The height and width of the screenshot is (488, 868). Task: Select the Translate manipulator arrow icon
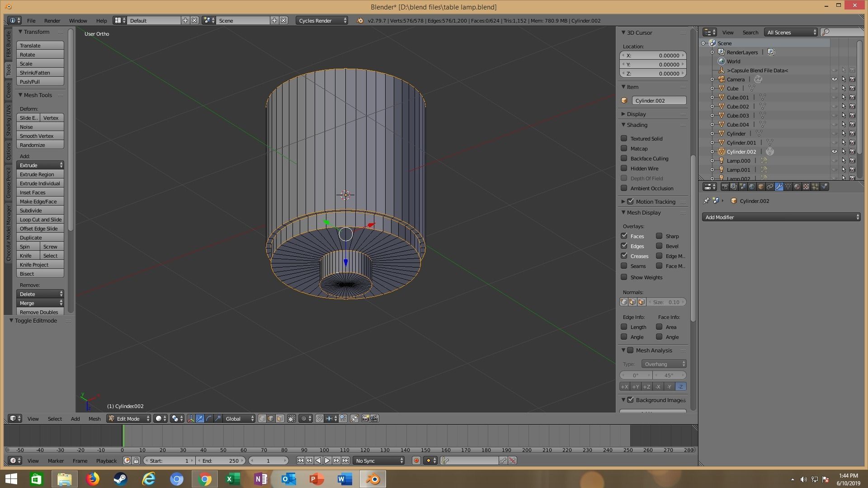coord(200,418)
